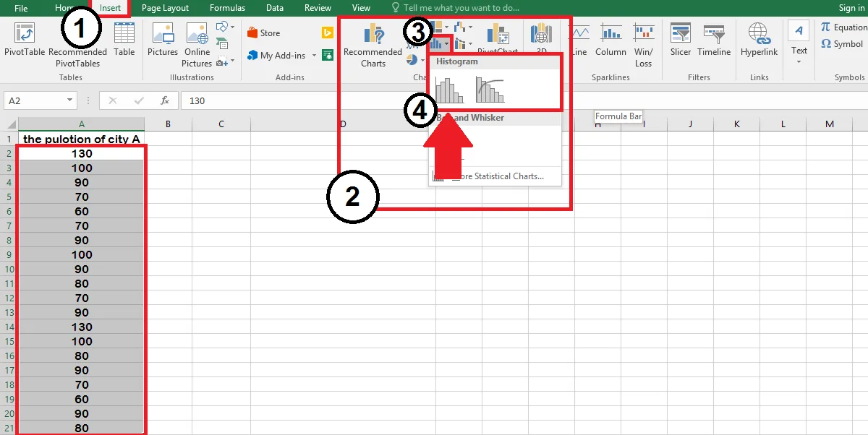Select cell A2 containing 130

tap(82, 153)
